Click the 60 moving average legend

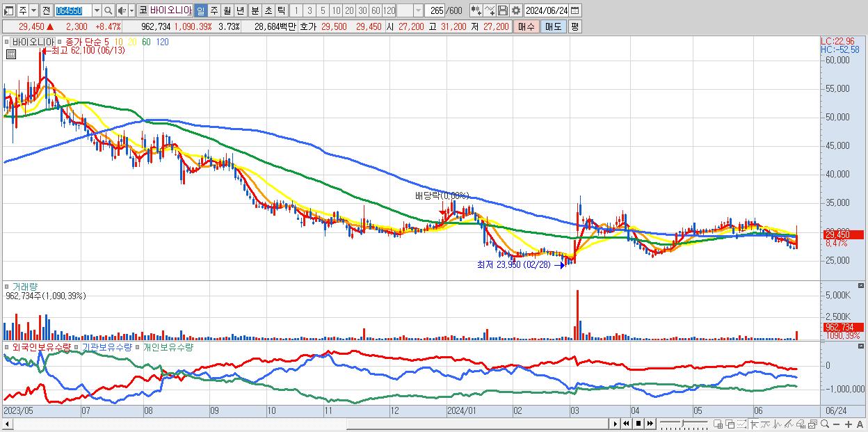coord(146,42)
